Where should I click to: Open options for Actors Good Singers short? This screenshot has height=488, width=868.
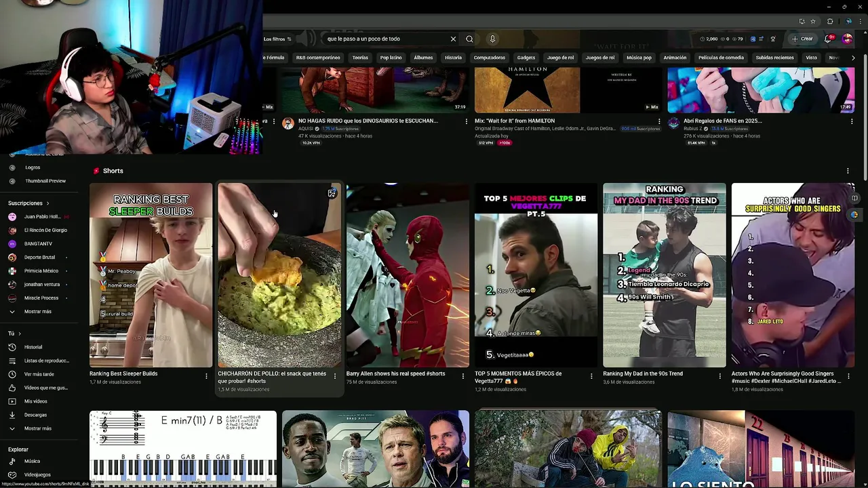848,375
